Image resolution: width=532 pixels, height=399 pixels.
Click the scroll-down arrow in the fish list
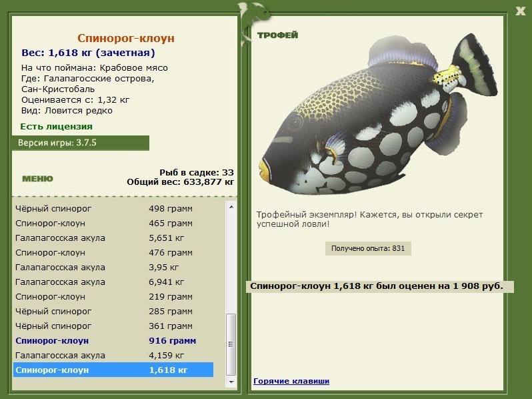coord(231,382)
